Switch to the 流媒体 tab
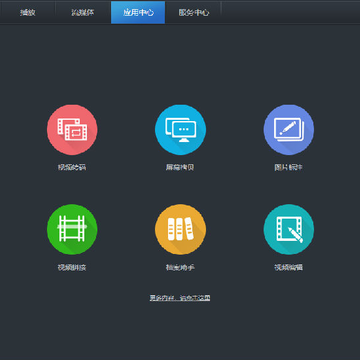This screenshot has height=360, width=360. [x=83, y=13]
